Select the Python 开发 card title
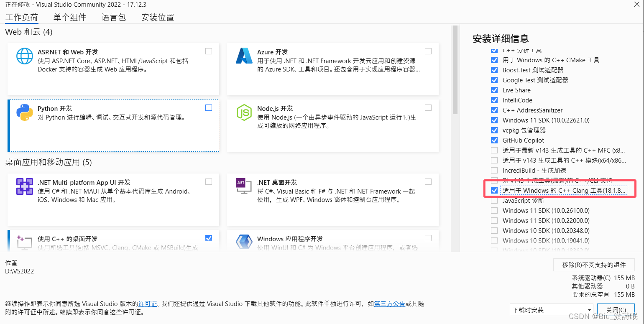This screenshot has width=644, height=324. [x=55, y=109]
